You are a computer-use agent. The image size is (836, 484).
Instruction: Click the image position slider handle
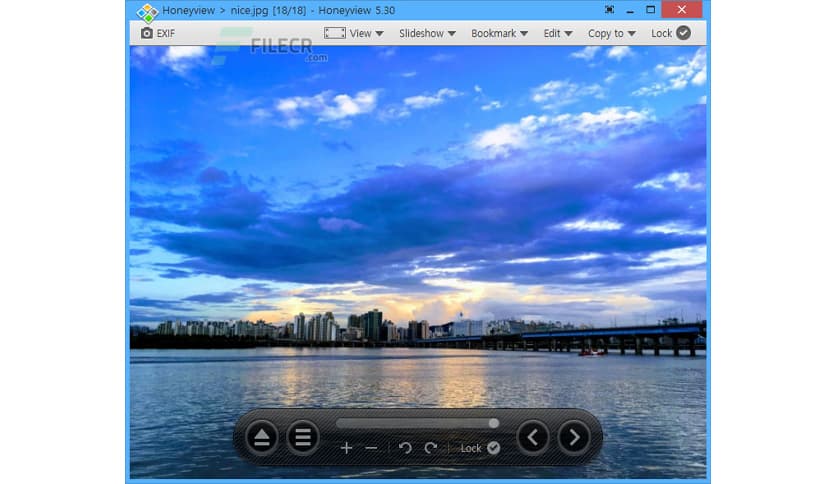(x=493, y=423)
